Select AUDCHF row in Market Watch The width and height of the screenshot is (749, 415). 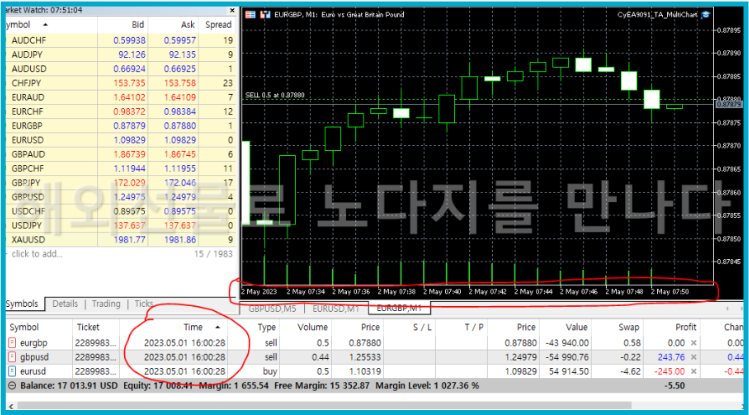[x=121, y=41]
